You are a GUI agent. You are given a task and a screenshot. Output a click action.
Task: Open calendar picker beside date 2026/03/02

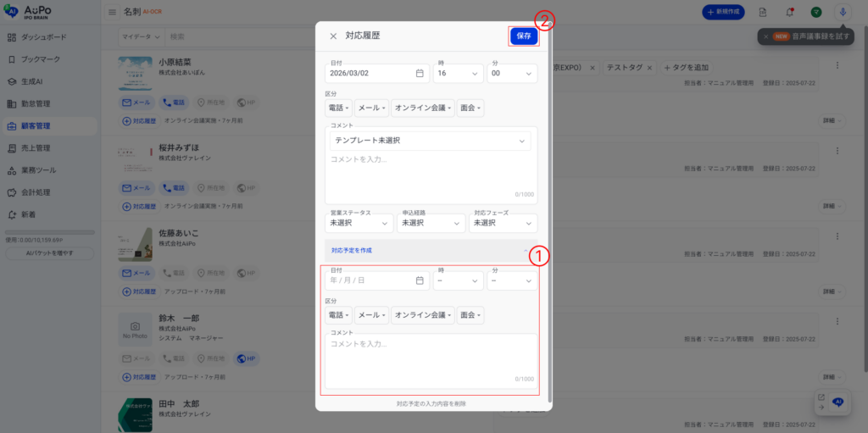coord(420,74)
